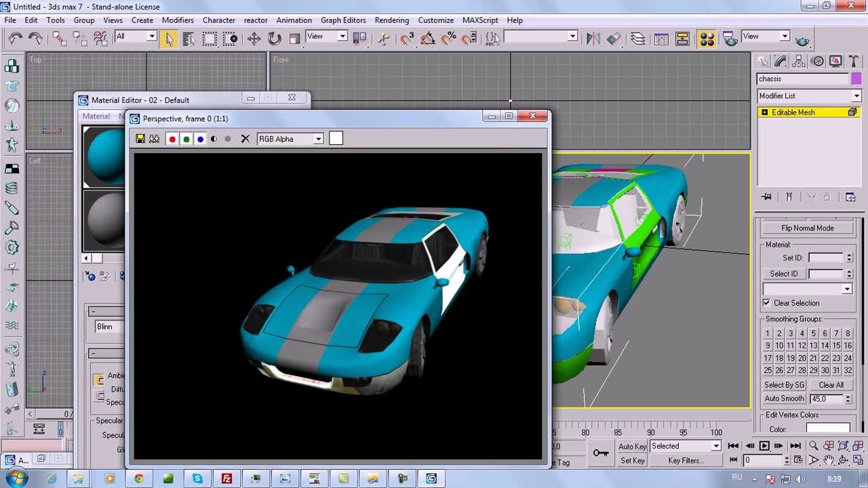Clear the rendered frame with the X icon
This screenshot has height=488, width=868.
coord(245,139)
